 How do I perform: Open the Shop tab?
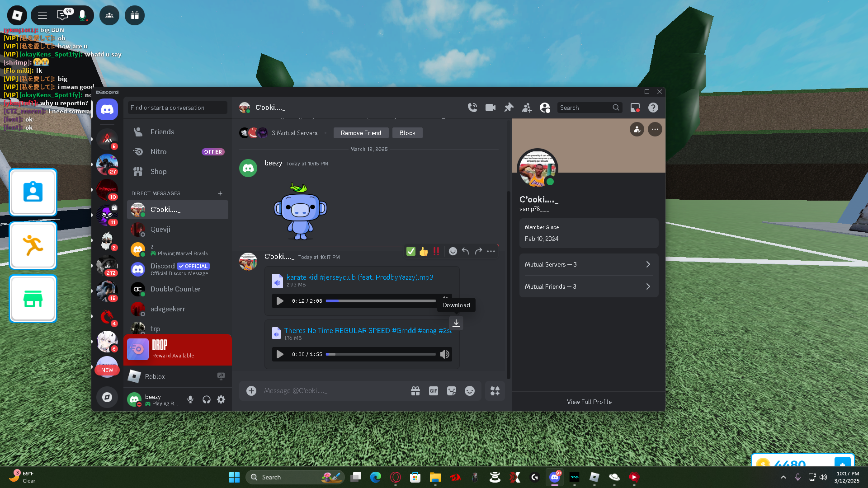click(x=158, y=172)
